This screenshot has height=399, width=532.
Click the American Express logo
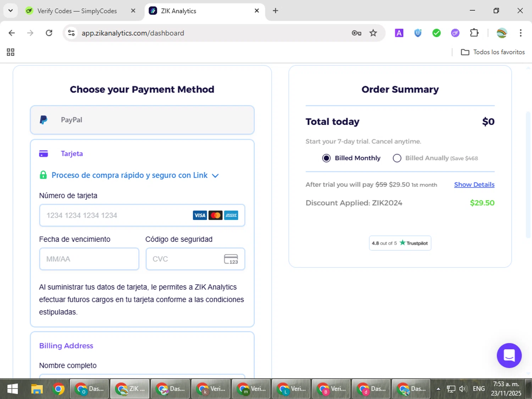[x=231, y=215]
